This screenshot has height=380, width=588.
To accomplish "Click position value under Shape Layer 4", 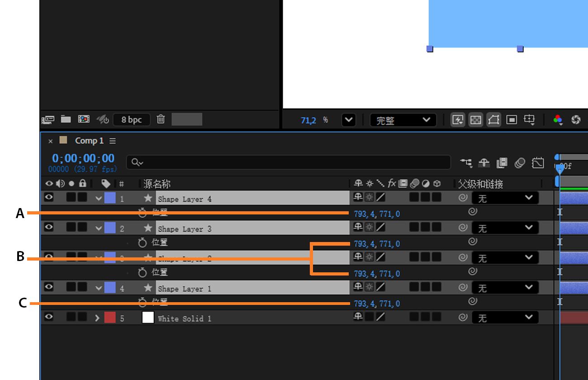I will (377, 214).
